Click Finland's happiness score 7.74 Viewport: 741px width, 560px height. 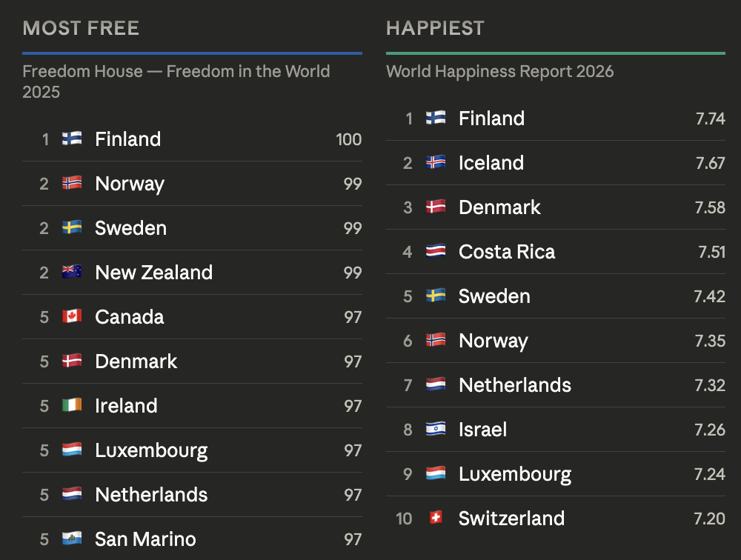[710, 119]
